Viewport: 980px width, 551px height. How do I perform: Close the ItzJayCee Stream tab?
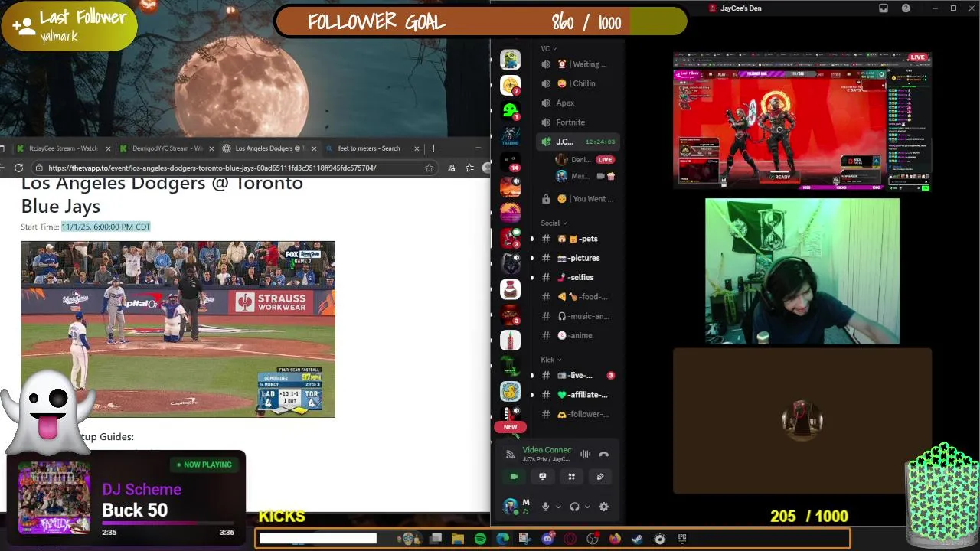(x=108, y=148)
